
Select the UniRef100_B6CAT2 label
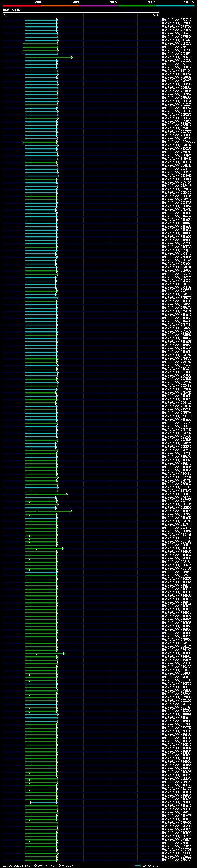(x=177, y=33)
